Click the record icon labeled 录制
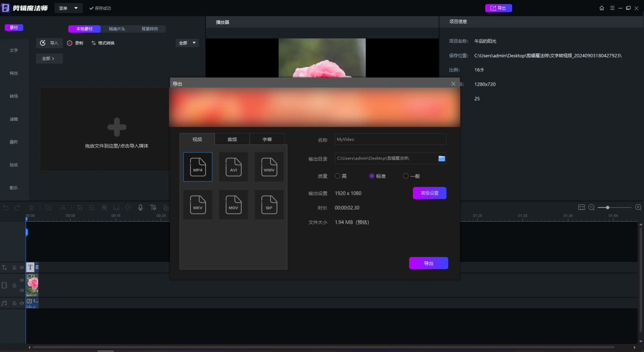This screenshot has height=352, width=644. pos(70,43)
